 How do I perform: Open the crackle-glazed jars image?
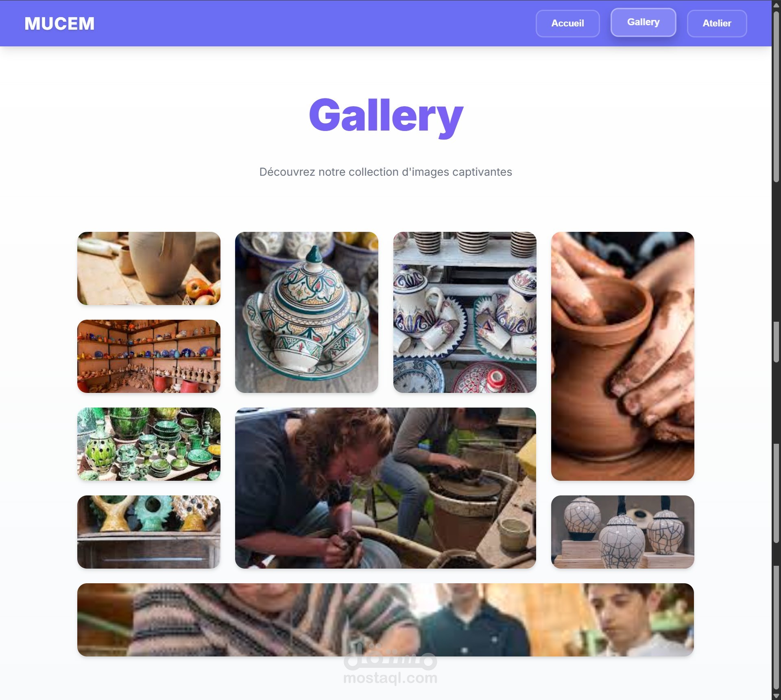click(x=622, y=532)
